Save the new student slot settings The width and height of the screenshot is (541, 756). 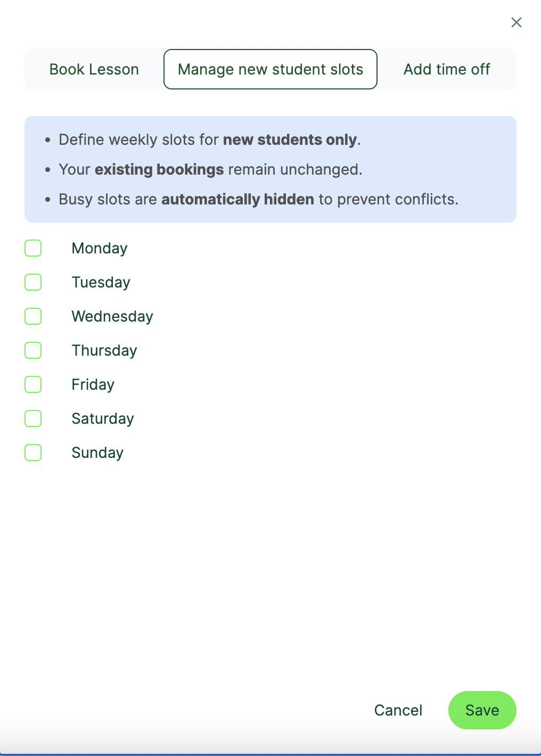point(482,710)
